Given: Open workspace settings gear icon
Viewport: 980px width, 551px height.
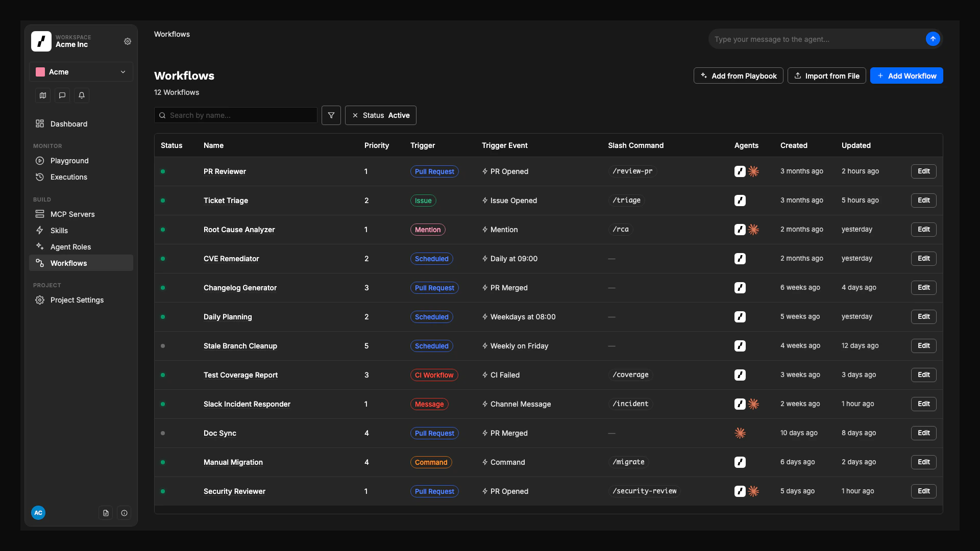Looking at the screenshot, I should [128, 41].
